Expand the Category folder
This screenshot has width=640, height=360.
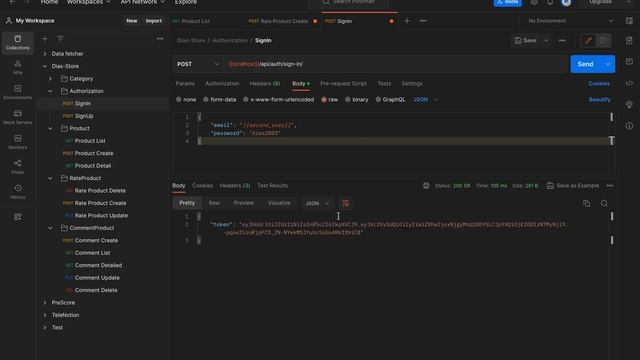tap(50, 78)
